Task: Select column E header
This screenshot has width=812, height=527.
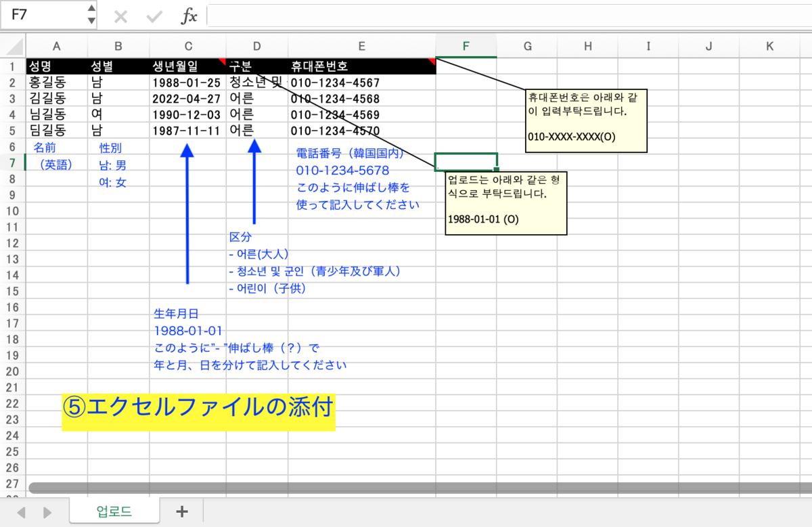Action: pyautogui.click(x=362, y=46)
